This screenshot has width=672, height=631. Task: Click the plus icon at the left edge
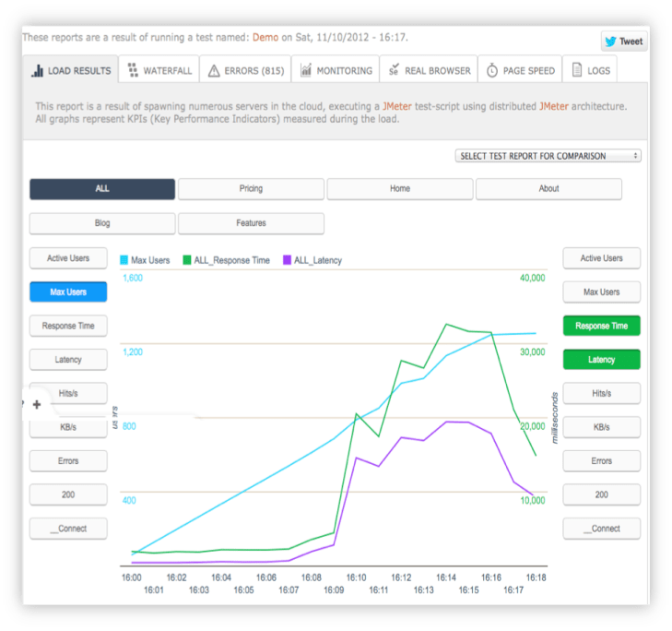[x=37, y=404]
